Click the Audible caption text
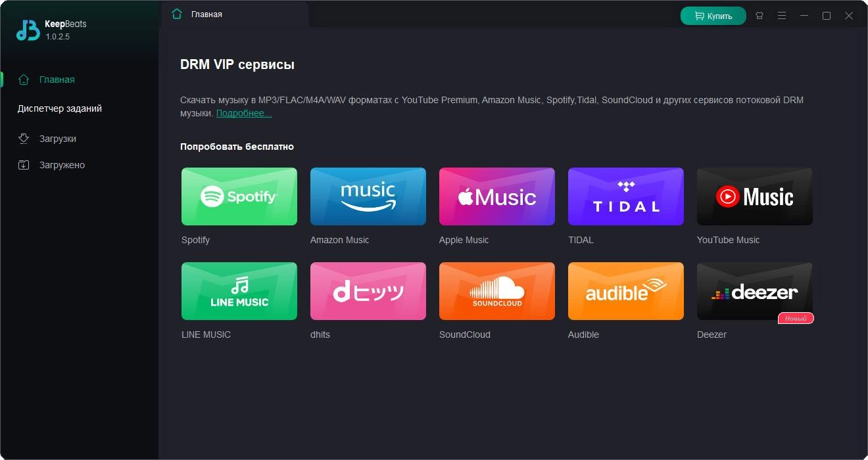The height and width of the screenshot is (460, 868). 583,334
